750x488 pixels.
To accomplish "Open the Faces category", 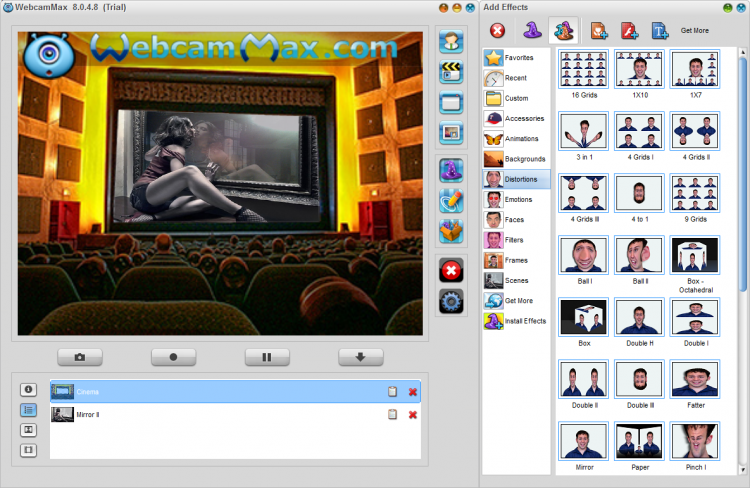I will (516, 220).
